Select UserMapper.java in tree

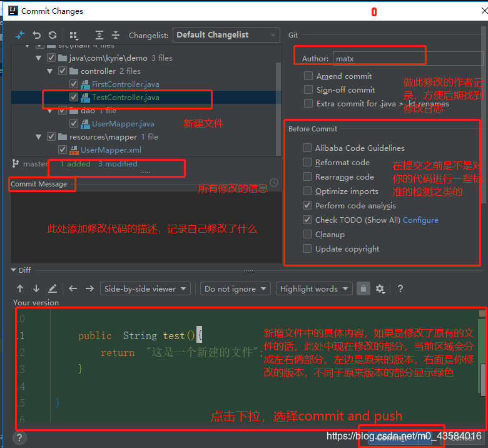click(123, 124)
